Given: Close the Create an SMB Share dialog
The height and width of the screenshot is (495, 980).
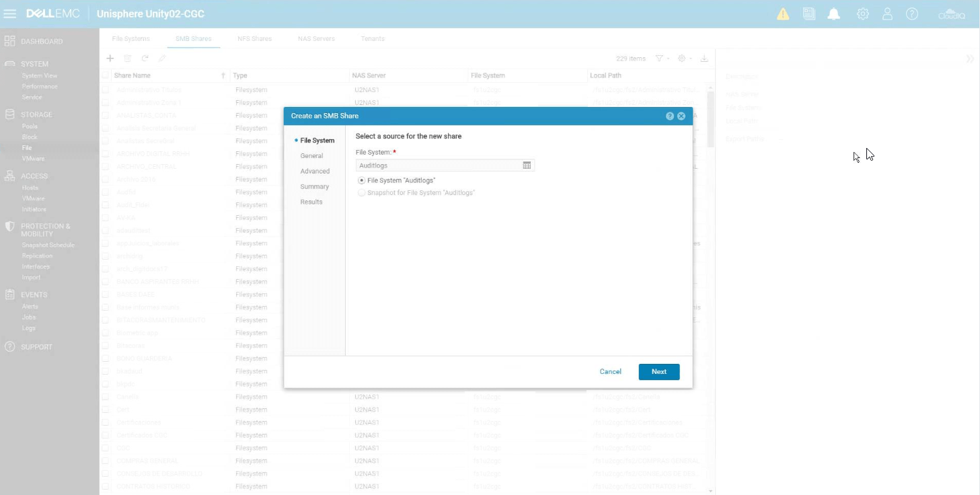Looking at the screenshot, I should pyautogui.click(x=681, y=116).
